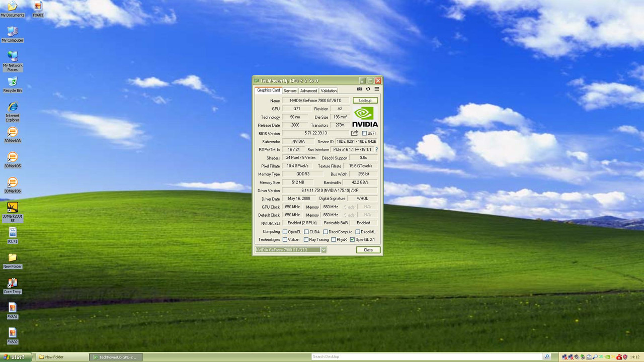Select the My Computer desktop icon
The width and height of the screenshot is (644, 362).
[13, 35]
